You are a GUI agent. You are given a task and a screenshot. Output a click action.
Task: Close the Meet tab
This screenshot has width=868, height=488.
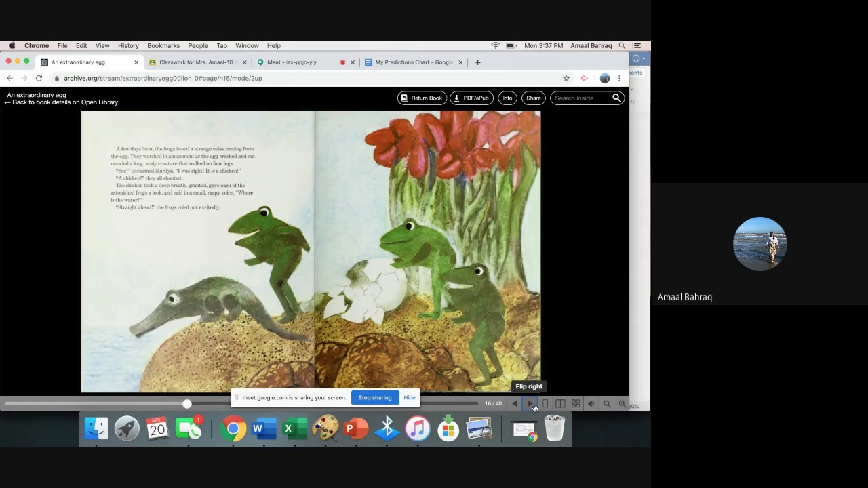click(x=352, y=62)
